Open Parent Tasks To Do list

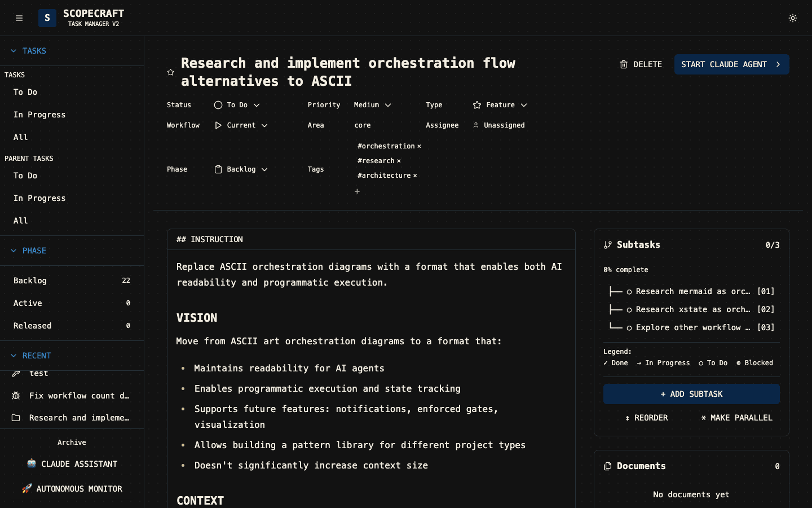72,176
